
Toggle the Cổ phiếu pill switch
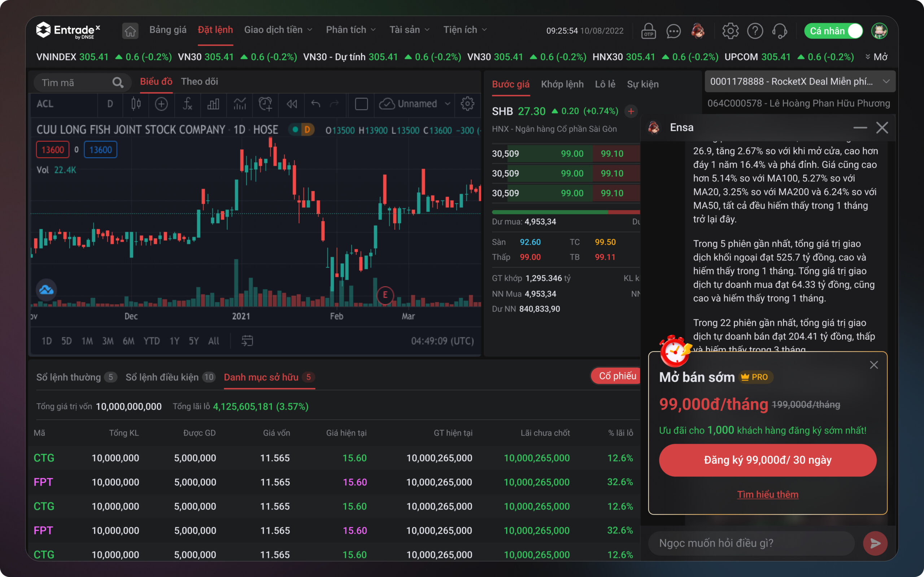[616, 376]
